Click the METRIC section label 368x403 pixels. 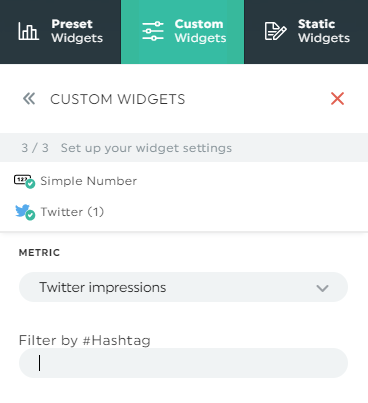click(39, 253)
